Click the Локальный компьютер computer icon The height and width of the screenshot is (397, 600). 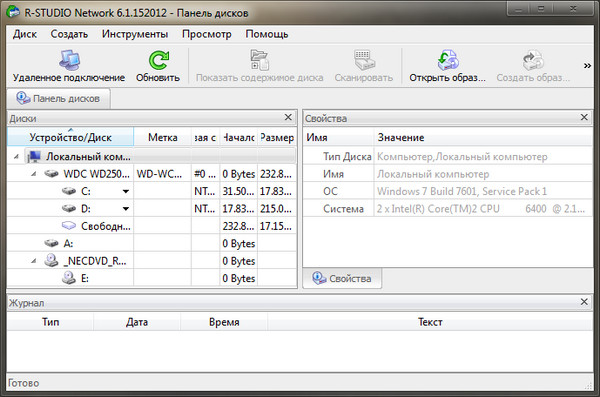coord(34,157)
